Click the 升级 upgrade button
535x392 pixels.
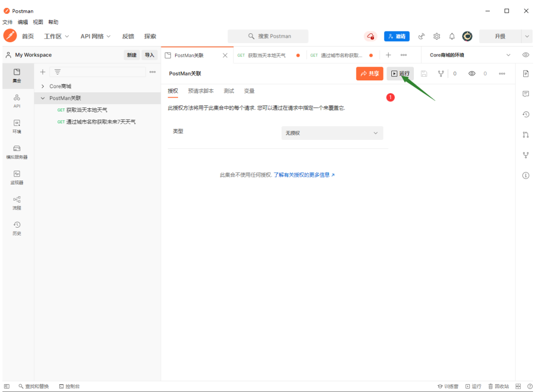(x=500, y=36)
